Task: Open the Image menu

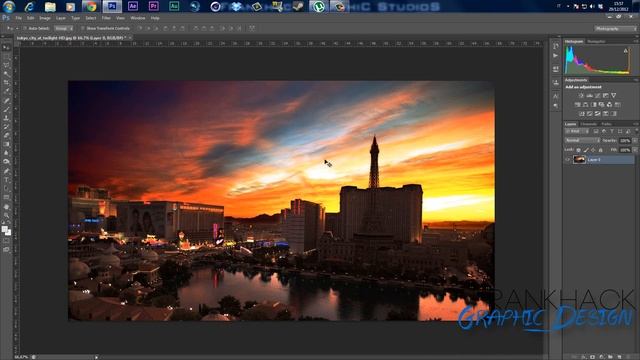Action: (45, 18)
